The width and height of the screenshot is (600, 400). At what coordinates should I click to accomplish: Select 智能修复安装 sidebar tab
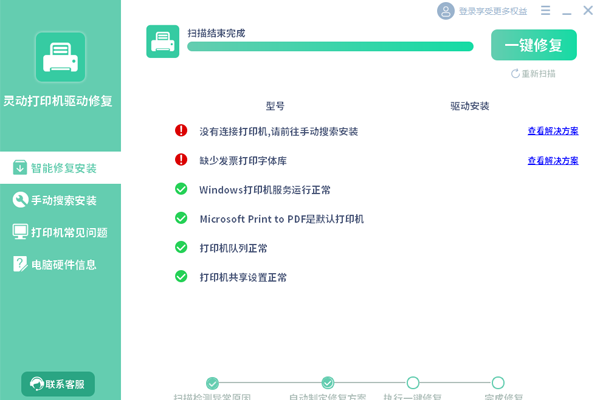60,168
